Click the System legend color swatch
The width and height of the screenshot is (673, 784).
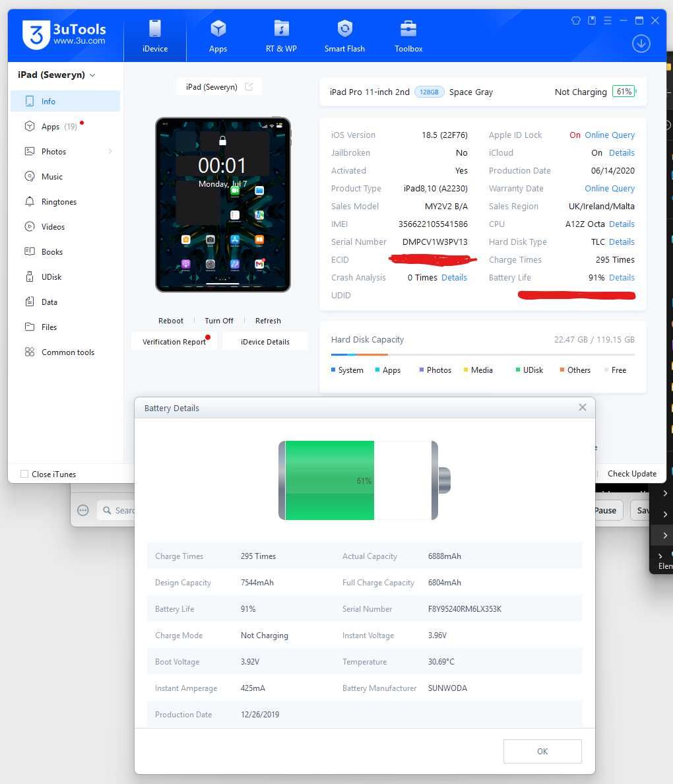point(333,370)
